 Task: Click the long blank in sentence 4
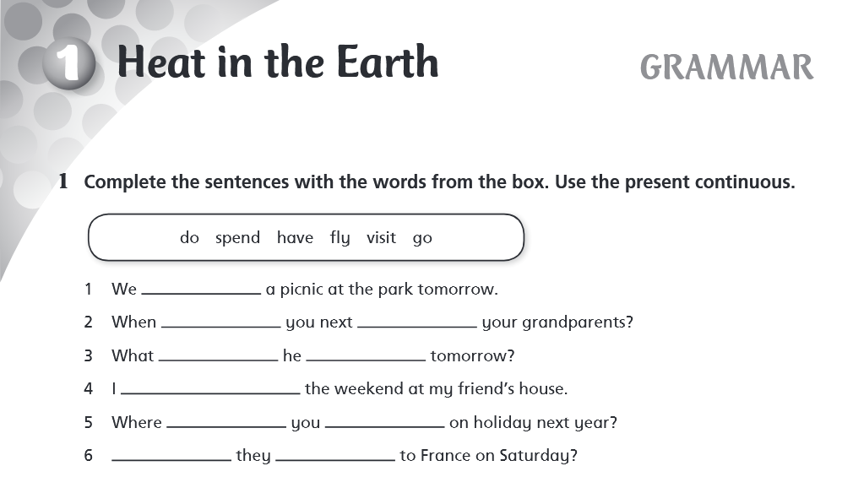210,389
